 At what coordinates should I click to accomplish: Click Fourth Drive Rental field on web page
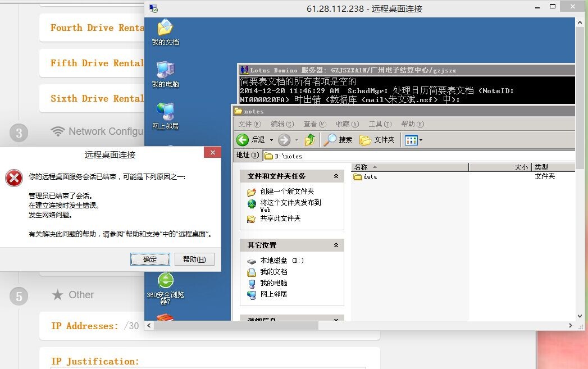pos(92,28)
